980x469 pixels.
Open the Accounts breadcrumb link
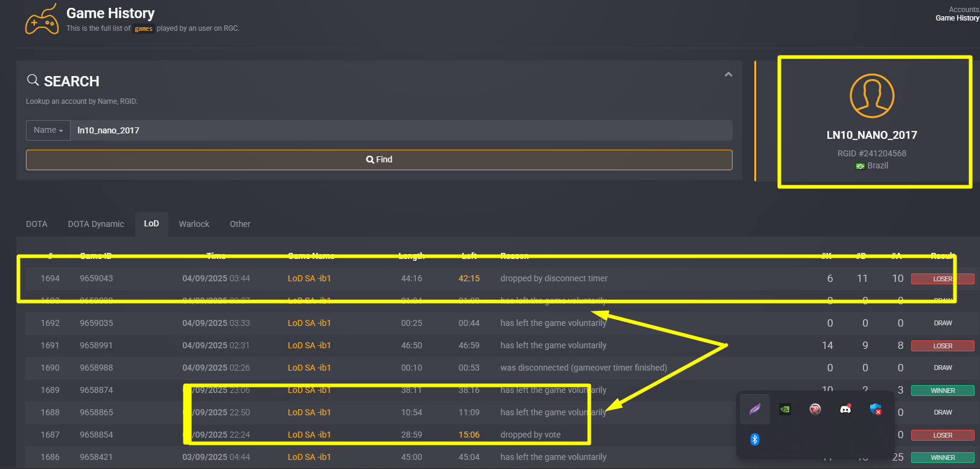click(x=964, y=10)
